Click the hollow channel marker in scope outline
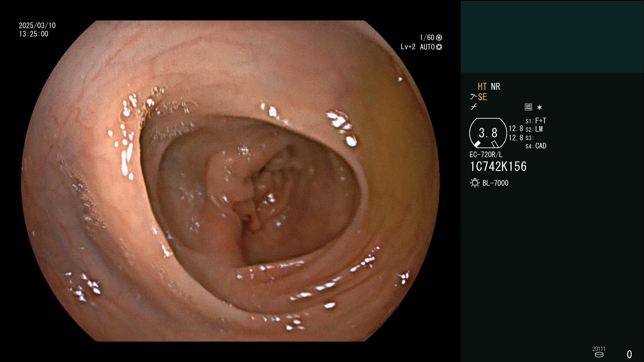Viewport: 644px width, 362px height. [x=495, y=144]
